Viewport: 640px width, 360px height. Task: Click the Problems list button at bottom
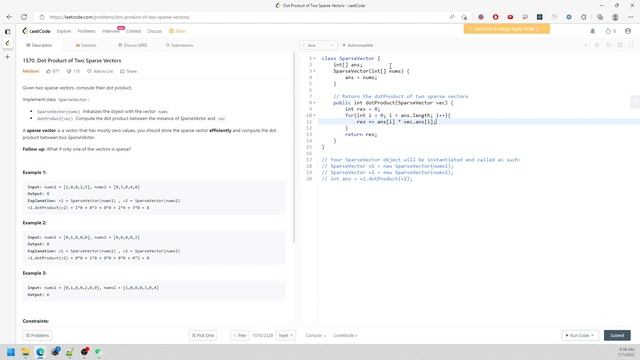tap(37, 336)
